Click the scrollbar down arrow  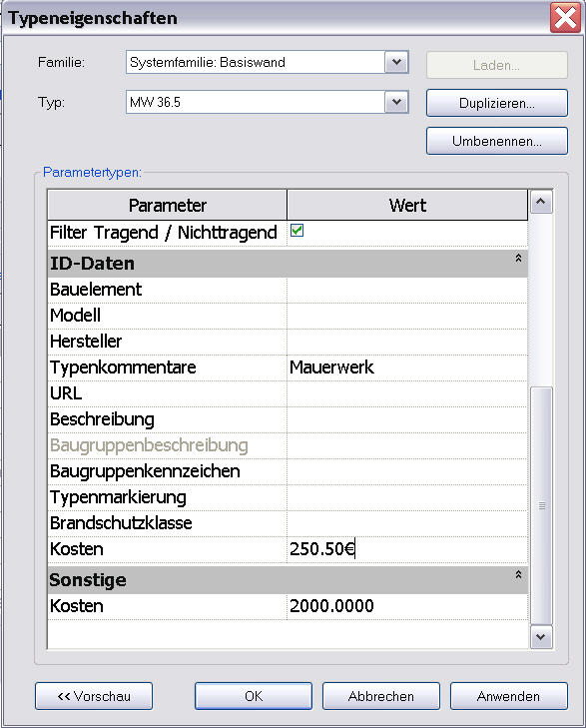pyautogui.click(x=540, y=637)
